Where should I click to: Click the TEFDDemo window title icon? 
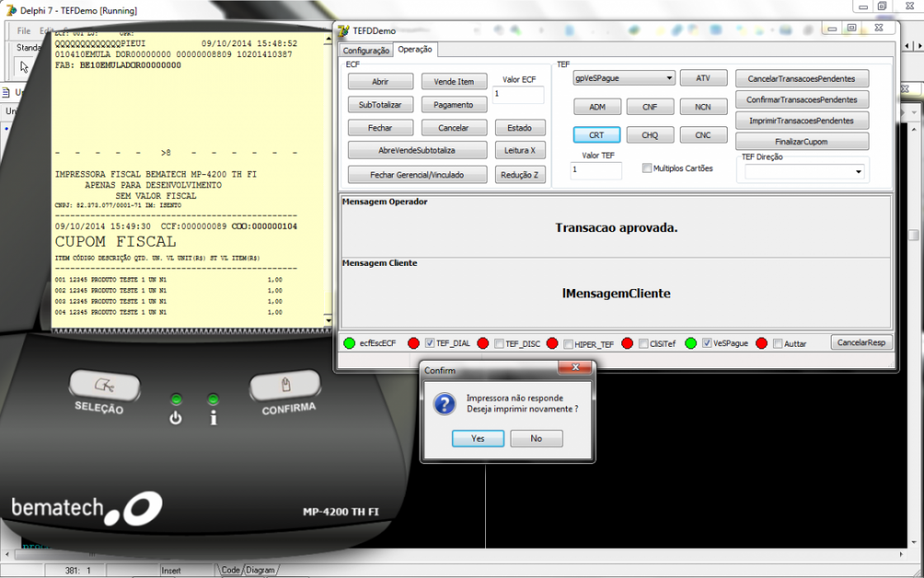click(x=343, y=31)
